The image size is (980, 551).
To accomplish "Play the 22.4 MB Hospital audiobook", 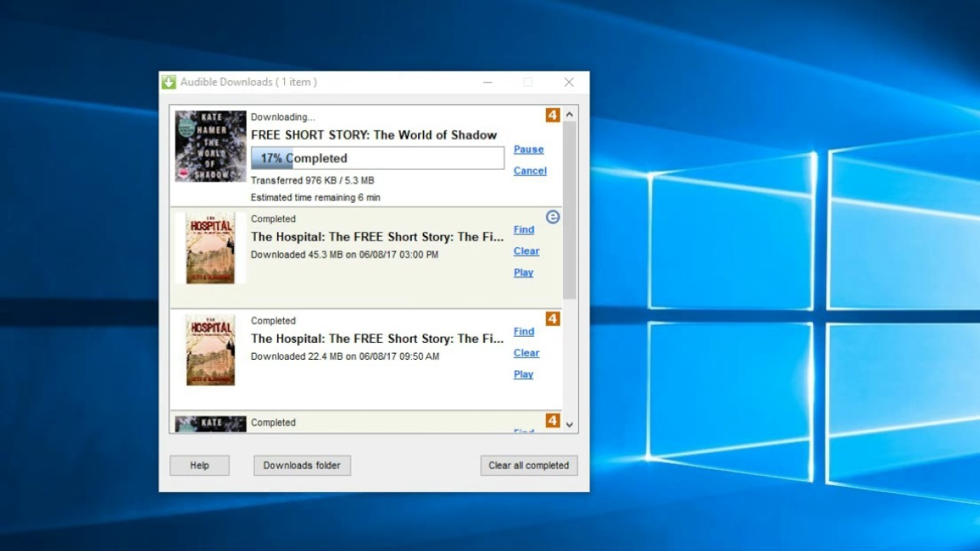I will tap(524, 374).
